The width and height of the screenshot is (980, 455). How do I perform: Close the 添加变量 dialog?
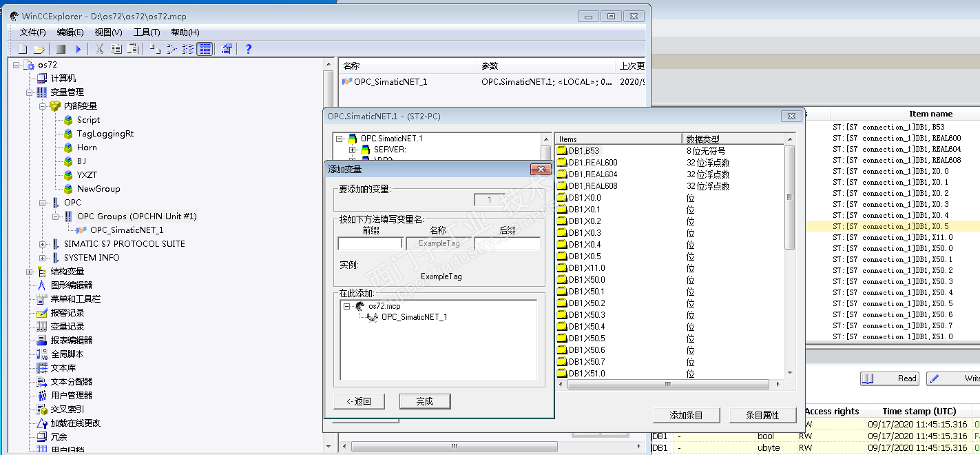pyautogui.click(x=541, y=169)
